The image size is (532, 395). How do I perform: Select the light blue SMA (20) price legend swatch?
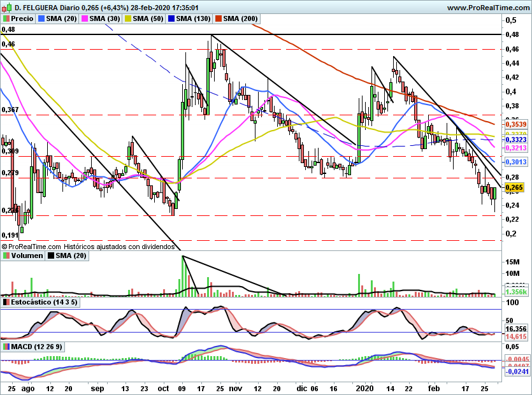click(x=42, y=19)
